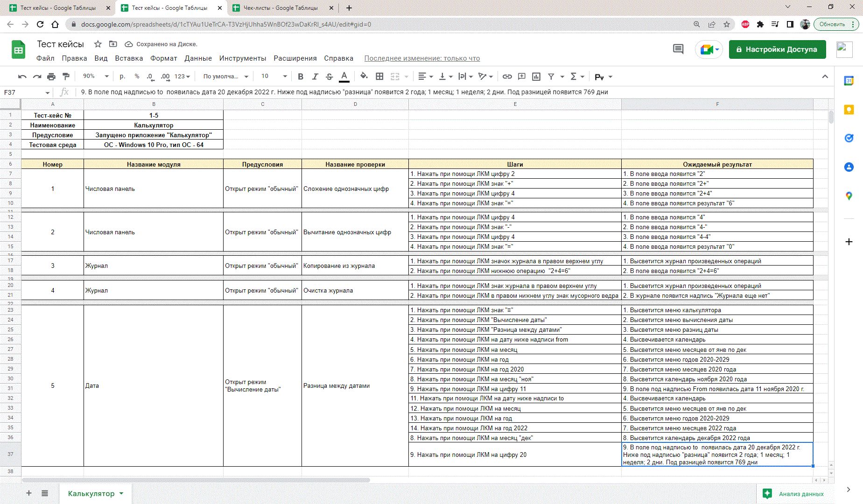Screen dimensions: 863x504
Task: Move document to folder icon
Action: 113,44
